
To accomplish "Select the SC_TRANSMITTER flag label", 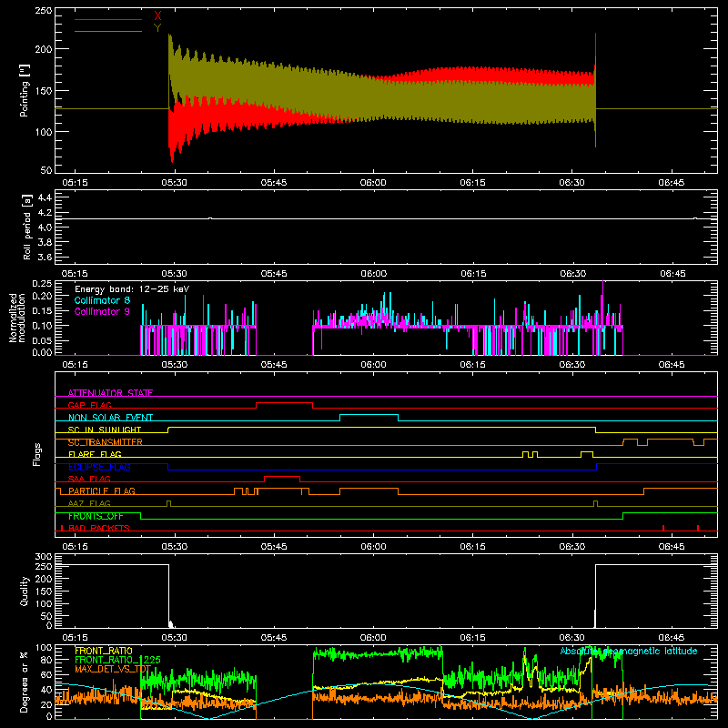I will [105, 442].
